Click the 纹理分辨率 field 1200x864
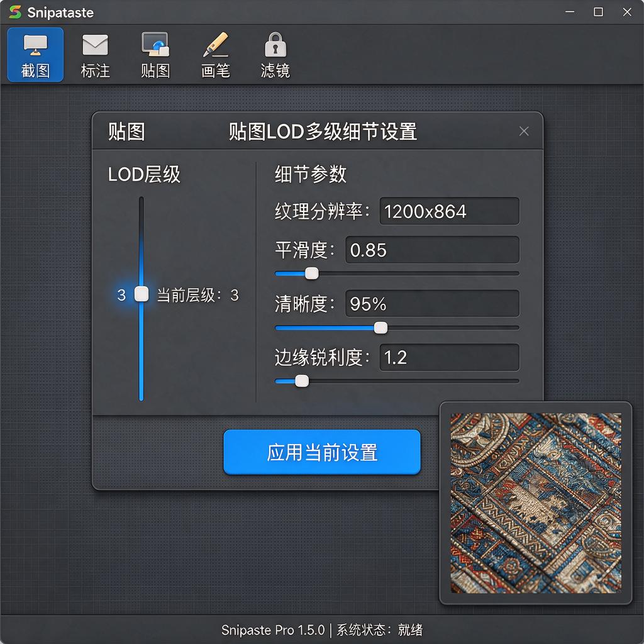The height and width of the screenshot is (644, 644). [449, 211]
